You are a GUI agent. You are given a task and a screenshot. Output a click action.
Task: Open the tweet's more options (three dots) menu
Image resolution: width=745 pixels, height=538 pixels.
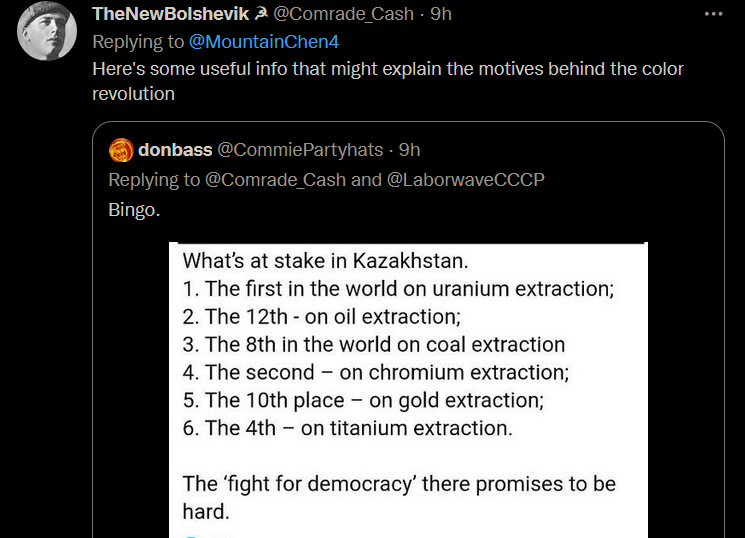[713, 14]
